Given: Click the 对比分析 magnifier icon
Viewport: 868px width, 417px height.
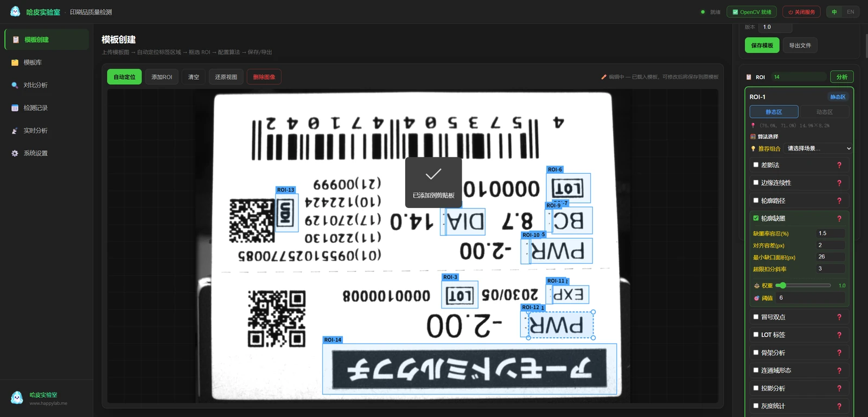Looking at the screenshot, I should (x=15, y=85).
